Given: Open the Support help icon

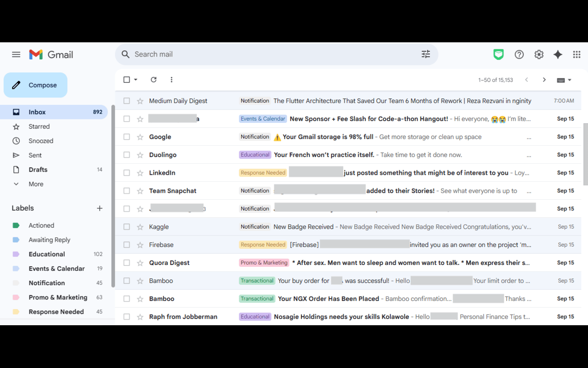Looking at the screenshot, I should tap(519, 54).
